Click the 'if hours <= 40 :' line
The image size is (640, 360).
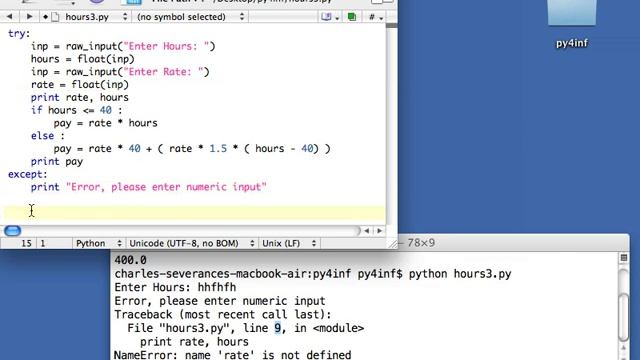[x=76, y=110]
